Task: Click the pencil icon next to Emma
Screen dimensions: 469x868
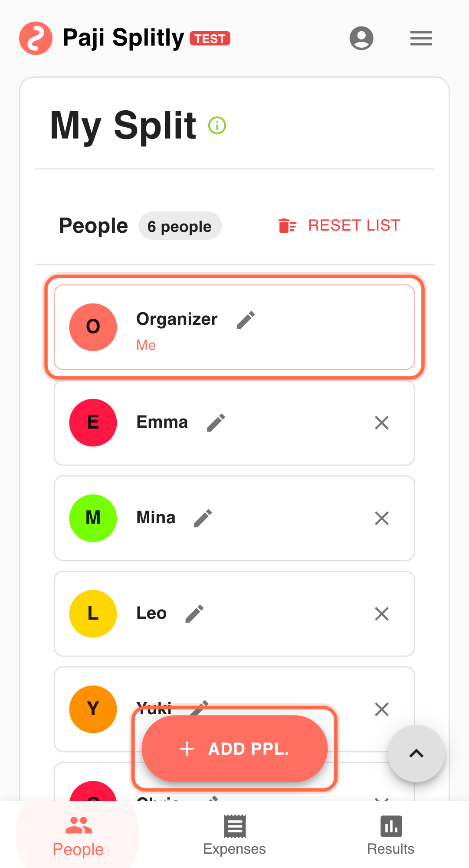Action: click(216, 422)
